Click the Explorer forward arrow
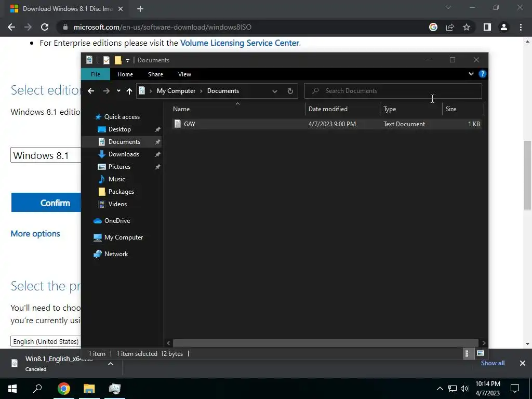The height and width of the screenshot is (399, 532). [x=106, y=91]
